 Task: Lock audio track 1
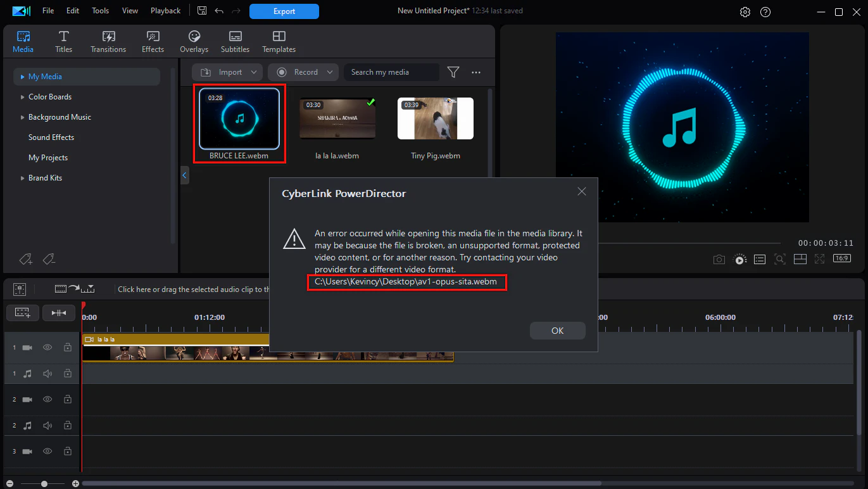pyautogui.click(x=67, y=374)
